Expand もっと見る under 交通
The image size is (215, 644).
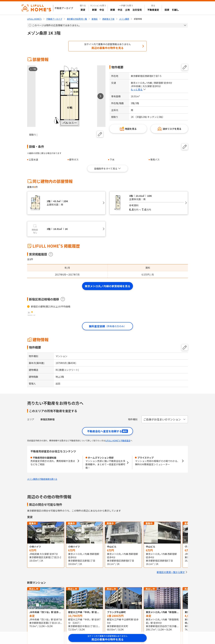(138, 89)
